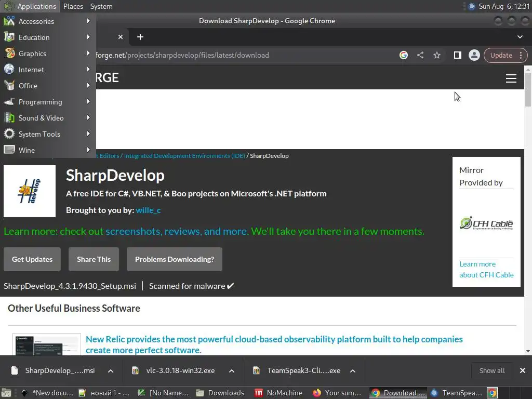Click the share page icon
532x399 pixels.
(x=420, y=55)
